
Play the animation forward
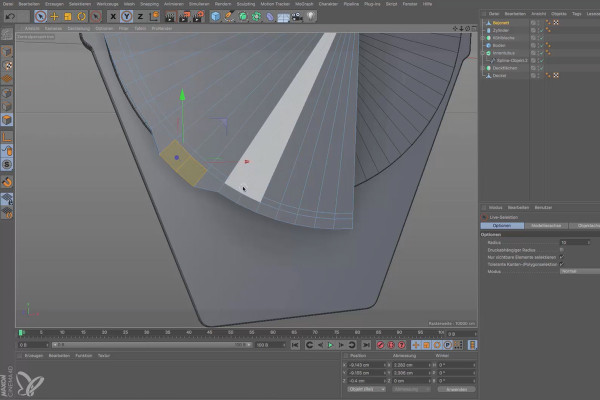tap(331, 345)
